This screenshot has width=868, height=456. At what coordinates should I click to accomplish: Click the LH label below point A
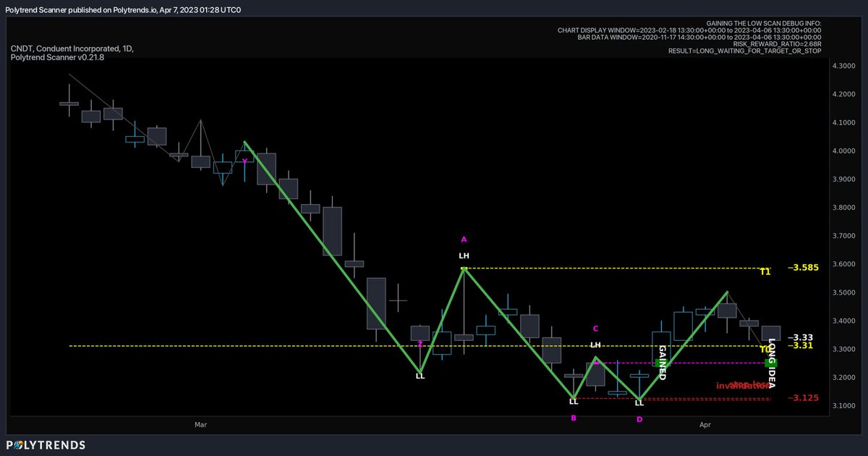click(x=464, y=256)
